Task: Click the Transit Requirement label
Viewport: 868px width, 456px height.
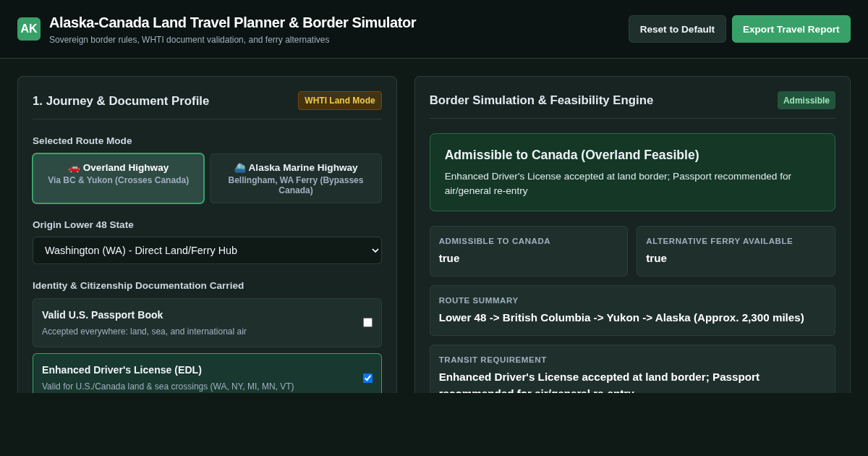Action: tap(493, 360)
